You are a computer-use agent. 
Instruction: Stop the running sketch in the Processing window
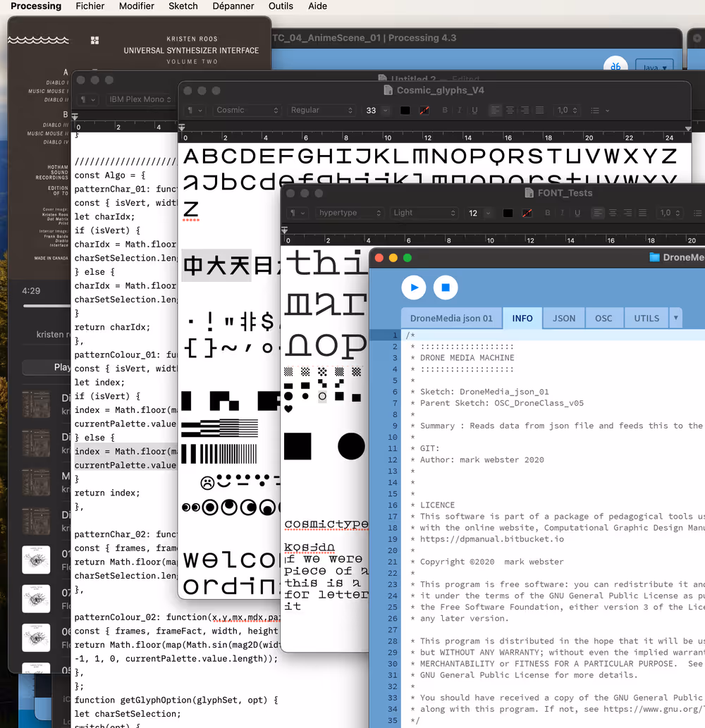point(446,288)
